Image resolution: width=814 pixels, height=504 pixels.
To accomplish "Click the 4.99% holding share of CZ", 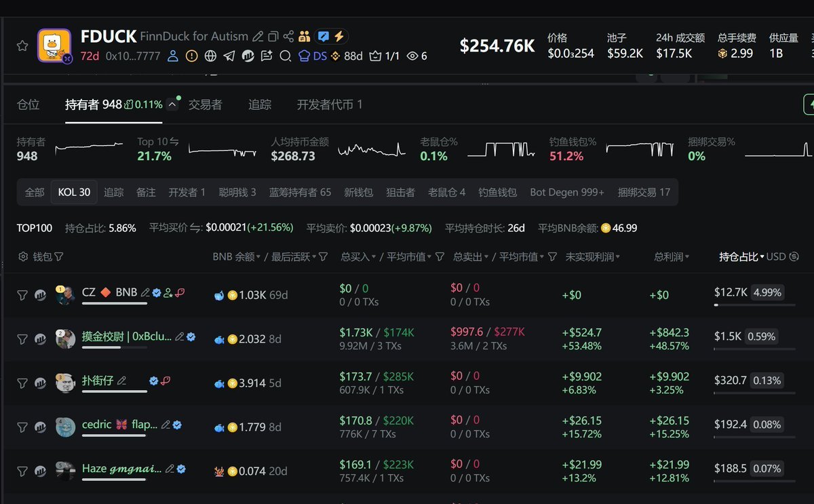I will [x=769, y=292].
